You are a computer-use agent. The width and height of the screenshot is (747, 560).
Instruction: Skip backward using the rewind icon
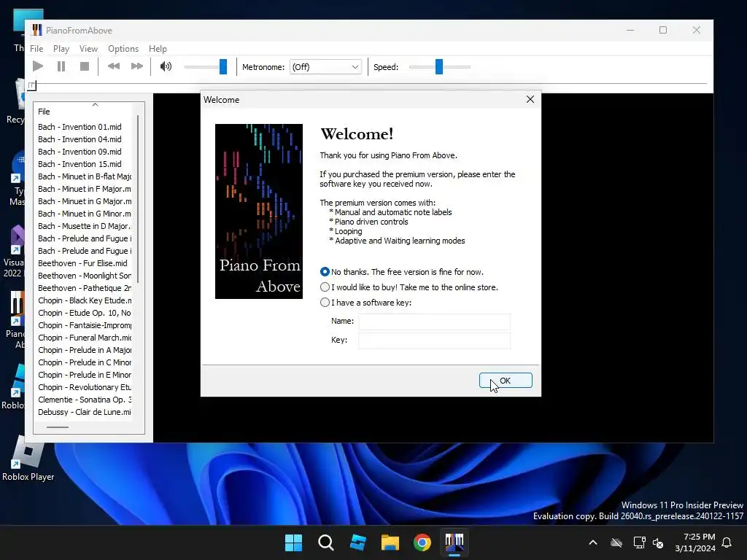pyautogui.click(x=113, y=66)
